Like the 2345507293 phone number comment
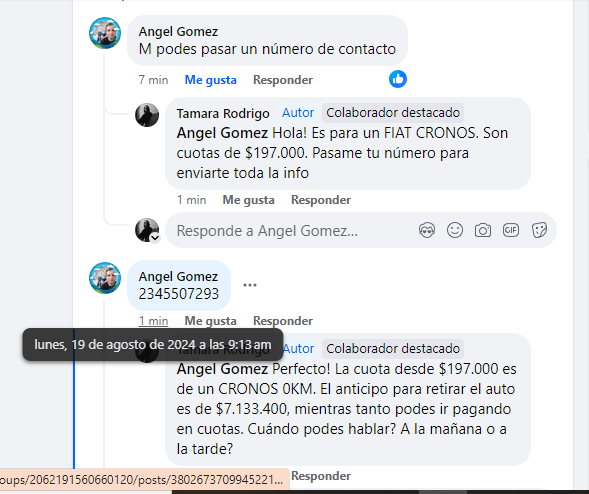The width and height of the screenshot is (589, 494). pyautogui.click(x=210, y=321)
